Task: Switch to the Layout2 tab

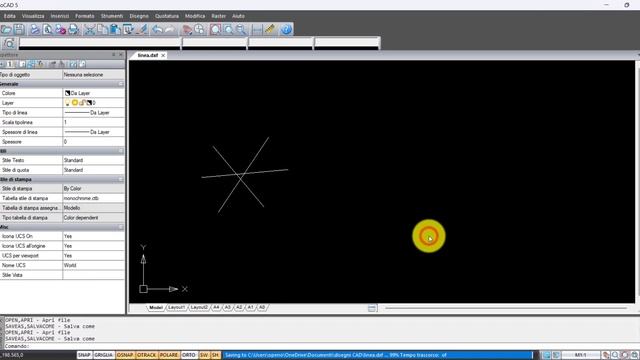Action: 199,307
